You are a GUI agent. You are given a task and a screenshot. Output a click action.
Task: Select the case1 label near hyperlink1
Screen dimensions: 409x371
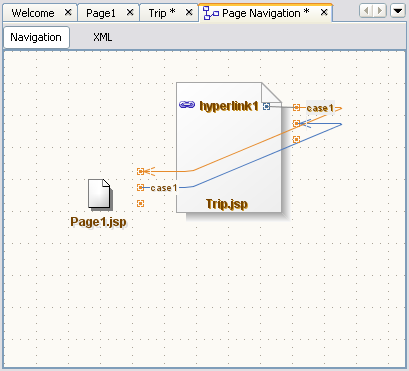(320, 108)
